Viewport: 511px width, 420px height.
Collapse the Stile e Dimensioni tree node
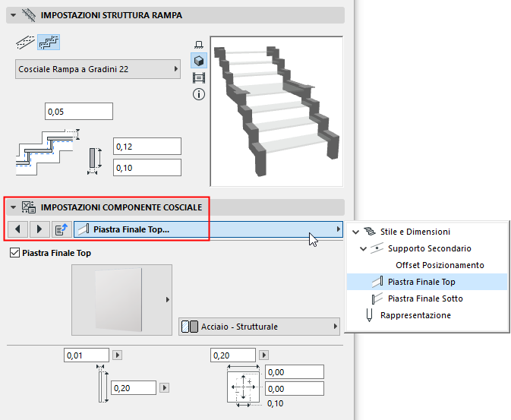[x=356, y=232]
